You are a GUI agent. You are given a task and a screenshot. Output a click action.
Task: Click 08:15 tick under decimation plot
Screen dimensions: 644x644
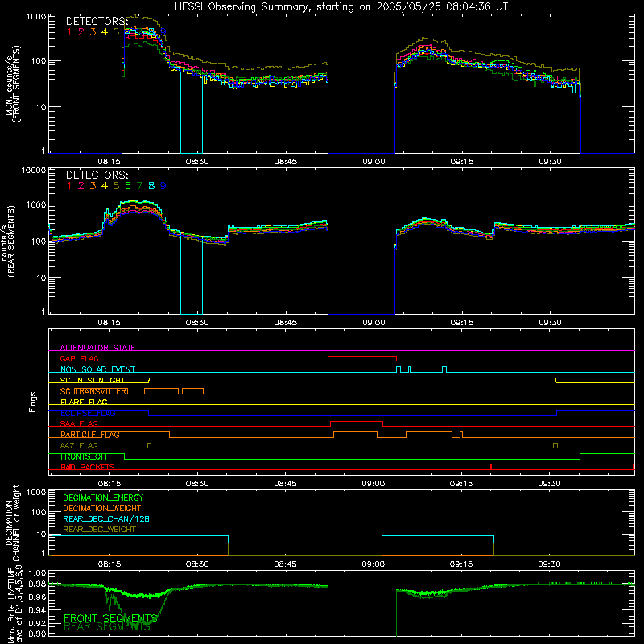109,564
